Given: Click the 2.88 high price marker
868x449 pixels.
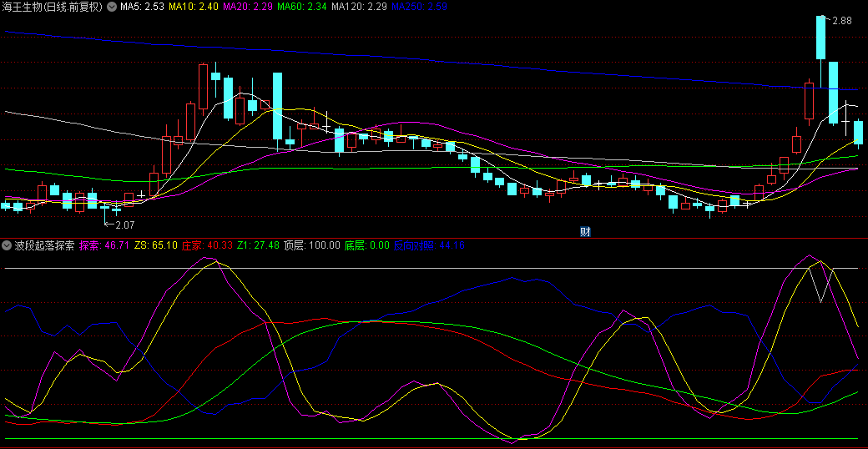Looking at the screenshot, I should pyautogui.click(x=842, y=20).
